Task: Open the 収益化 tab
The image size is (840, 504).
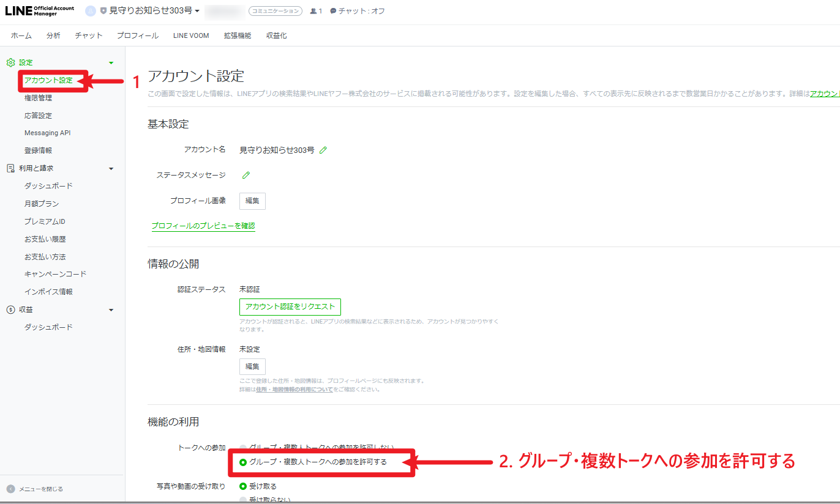Action: [276, 35]
